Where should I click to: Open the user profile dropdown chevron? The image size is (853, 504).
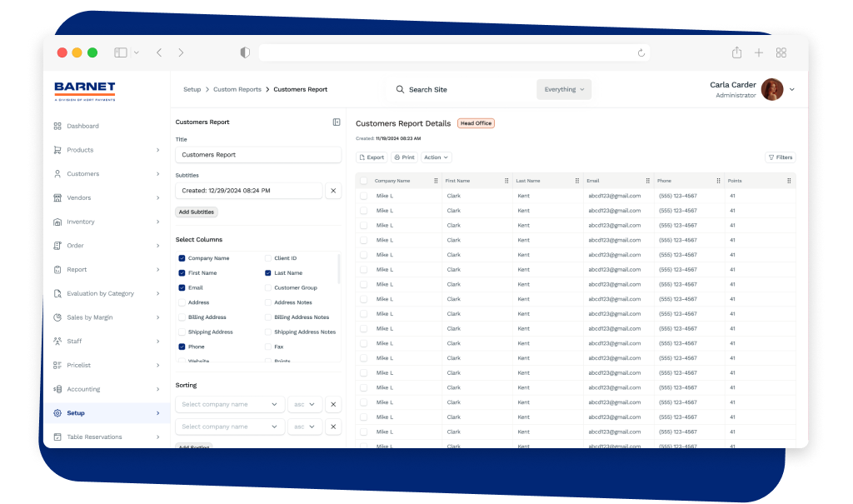click(x=792, y=89)
